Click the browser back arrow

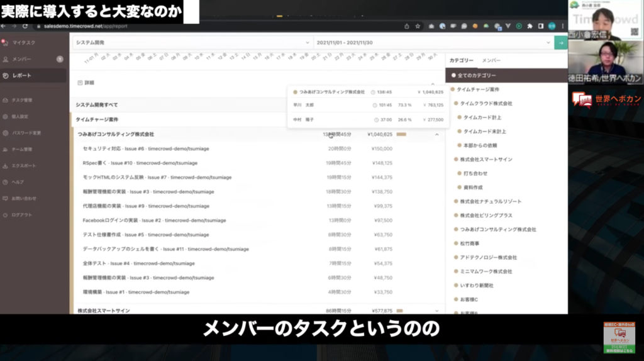click(3, 26)
